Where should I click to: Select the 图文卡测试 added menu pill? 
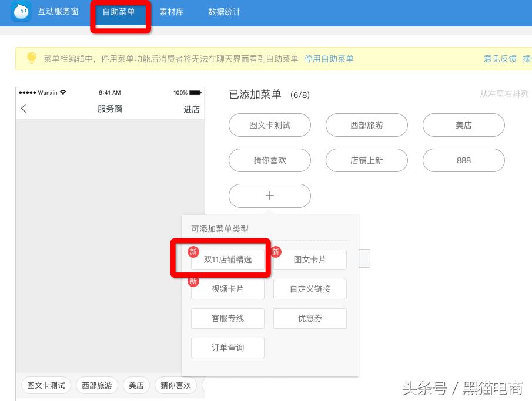tap(270, 125)
